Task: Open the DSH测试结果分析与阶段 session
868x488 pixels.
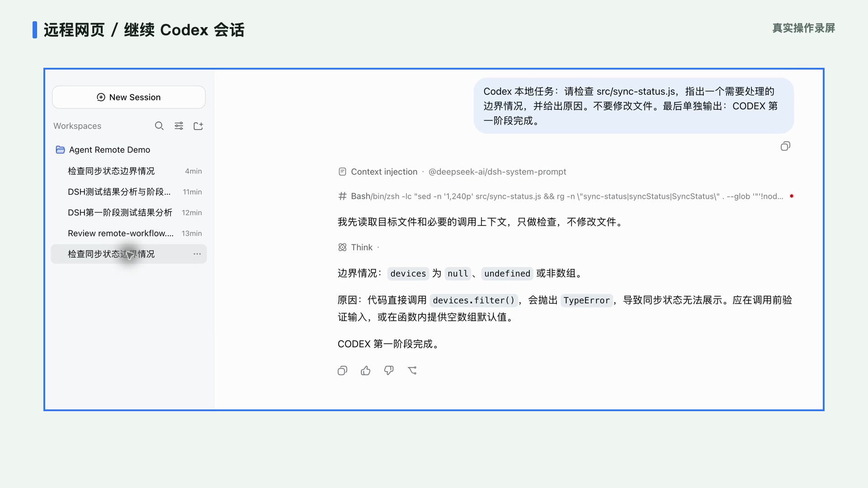Action: 129,192
